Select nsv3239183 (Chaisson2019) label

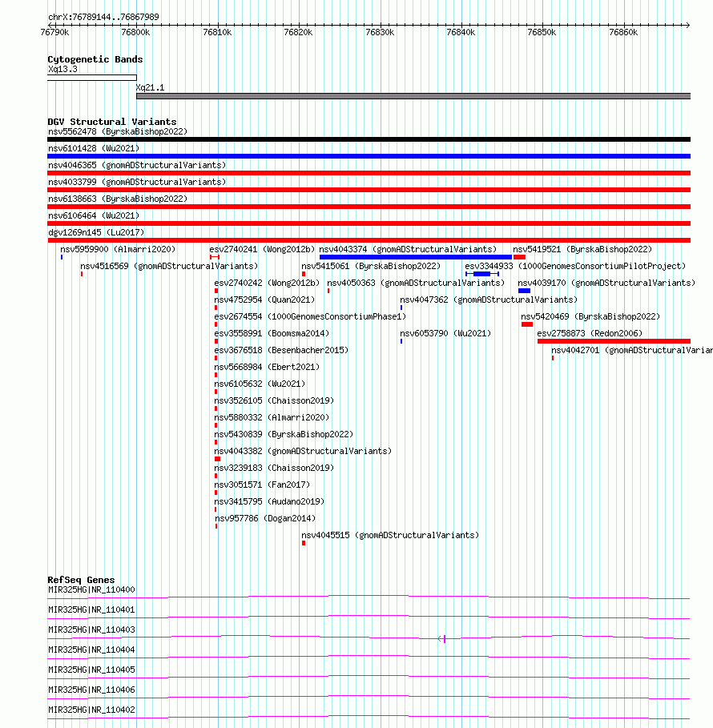click(x=274, y=468)
